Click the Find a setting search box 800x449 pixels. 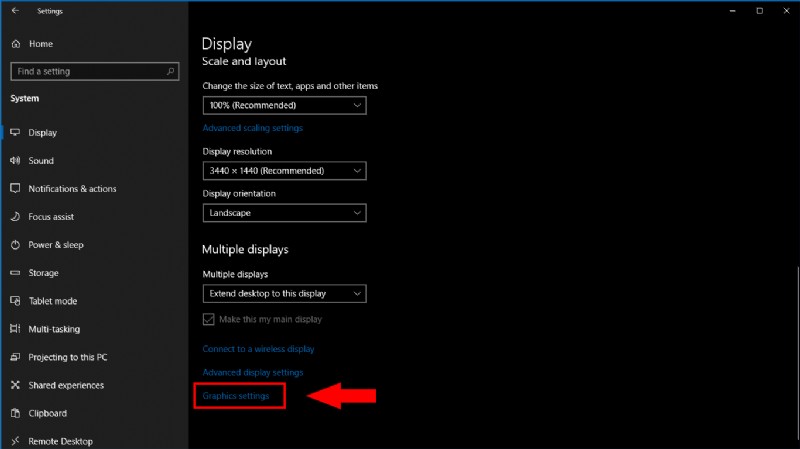94,71
